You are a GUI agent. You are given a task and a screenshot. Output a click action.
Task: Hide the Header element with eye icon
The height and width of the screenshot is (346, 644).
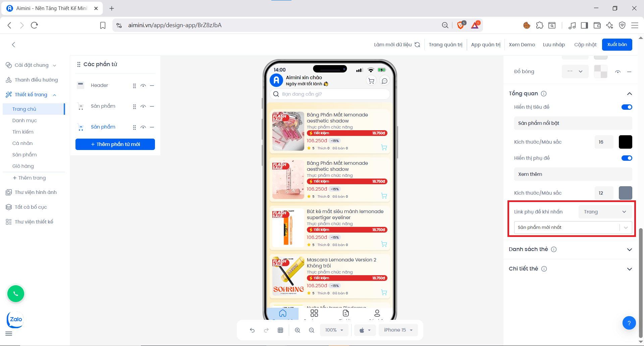click(x=143, y=86)
